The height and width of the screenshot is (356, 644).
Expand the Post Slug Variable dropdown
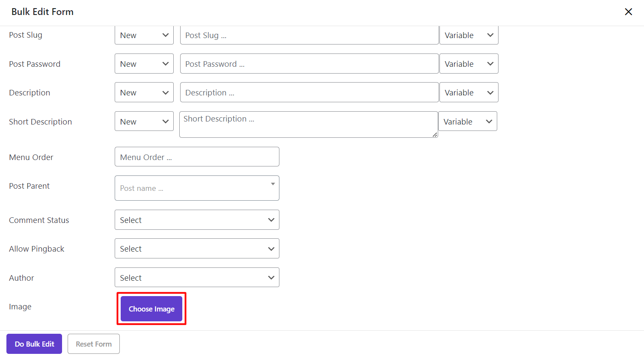[469, 35]
